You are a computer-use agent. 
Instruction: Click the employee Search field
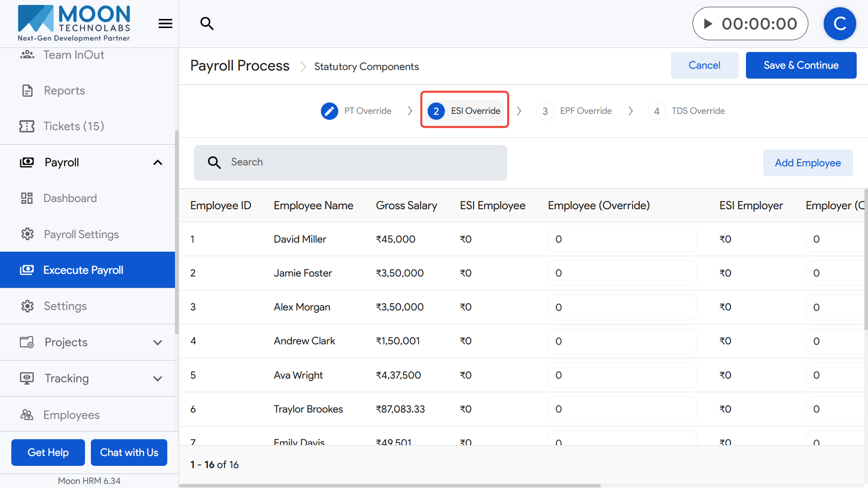[350, 163]
